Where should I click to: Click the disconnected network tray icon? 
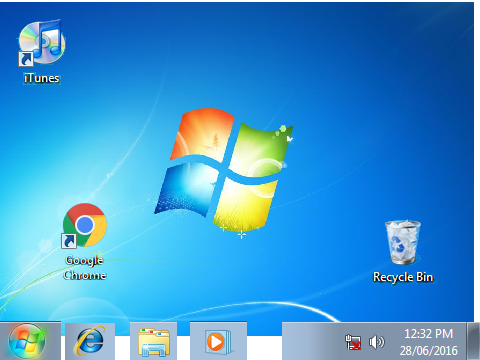(x=353, y=342)
